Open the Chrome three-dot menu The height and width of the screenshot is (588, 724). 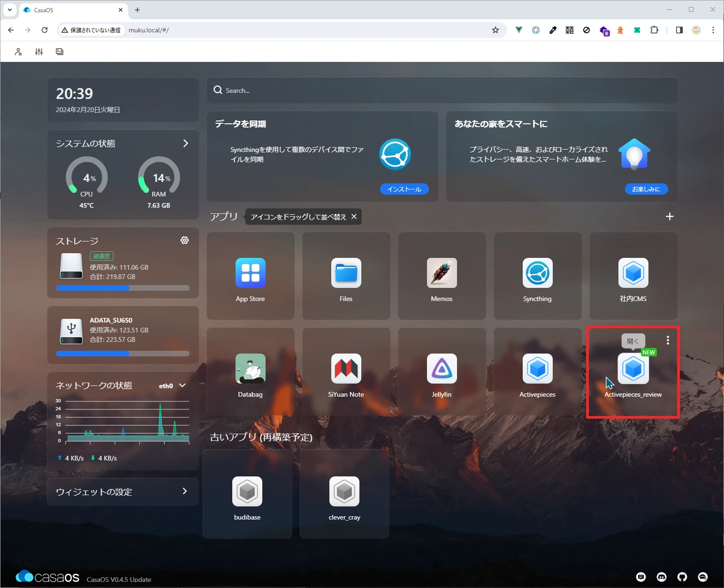click(x=713, y=30)
